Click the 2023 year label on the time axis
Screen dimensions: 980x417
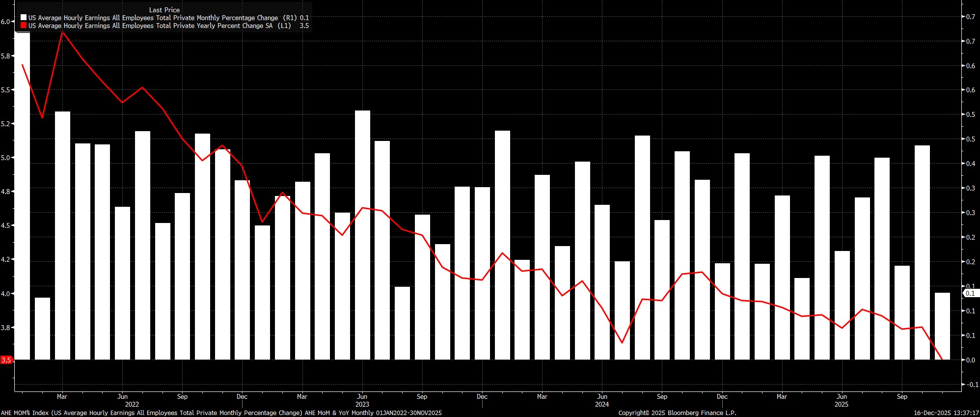click(362, 404)
